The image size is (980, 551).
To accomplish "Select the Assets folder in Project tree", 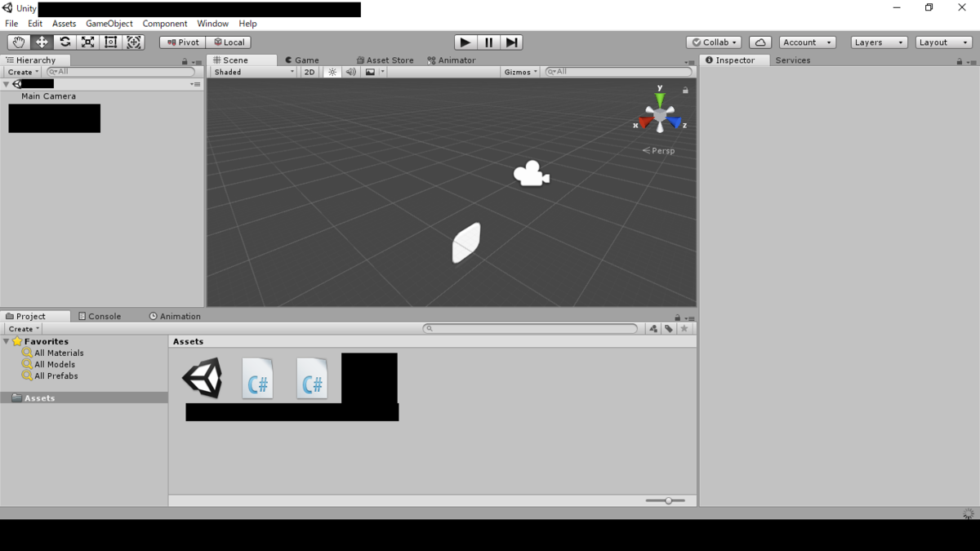I will (84, 398).
